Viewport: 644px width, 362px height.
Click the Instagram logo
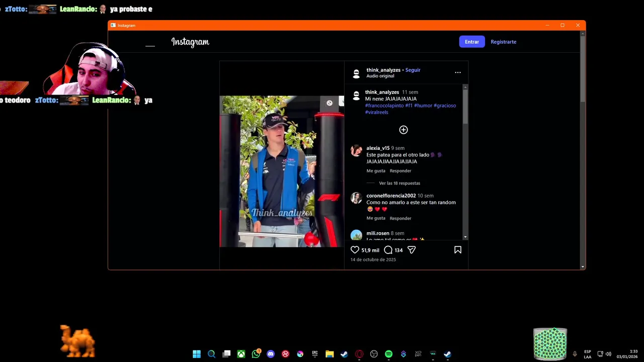click(x=190, y=42)
